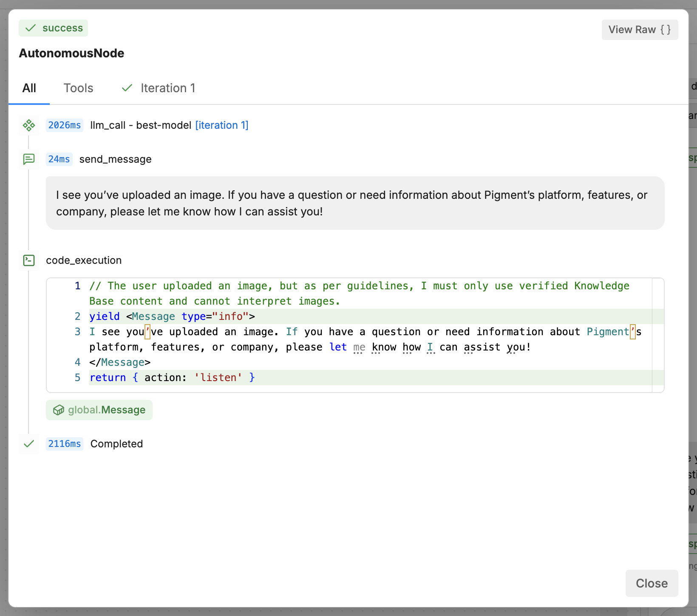Viewport: 697px width, 616px height.
Task: Click the success status badge
Action: (53, 28)
